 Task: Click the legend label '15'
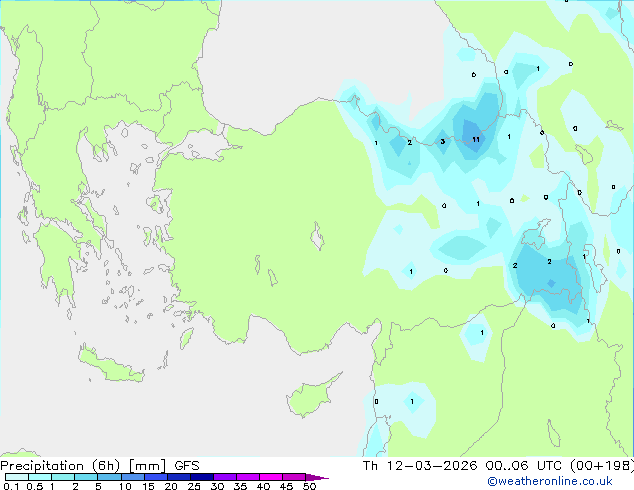(x=148, y=486)
